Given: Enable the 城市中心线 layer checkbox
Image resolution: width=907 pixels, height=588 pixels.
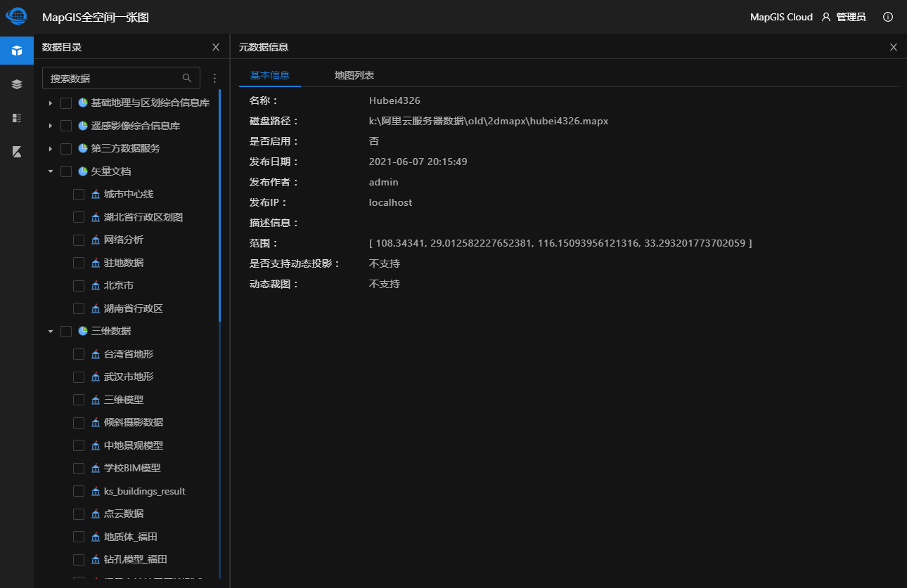Looking at the screenshot, I should 79,195.
